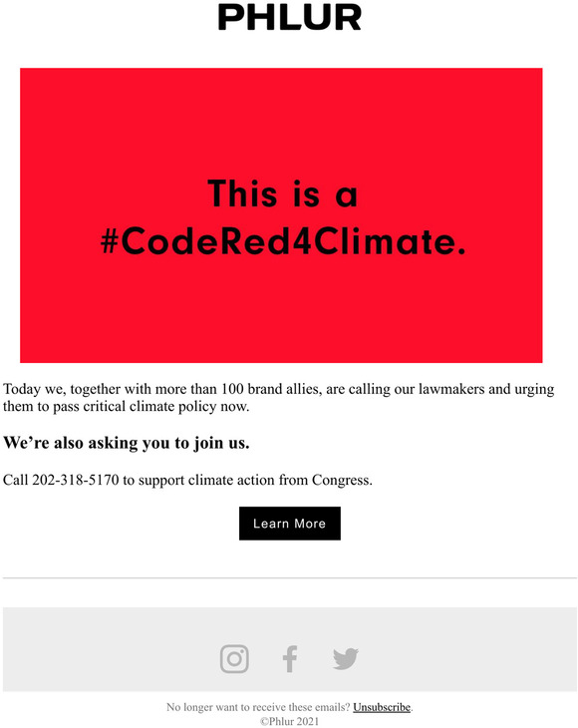Click the paragraph about 100 brand allies
Screen dimensions: 578x728
[278, 398]
